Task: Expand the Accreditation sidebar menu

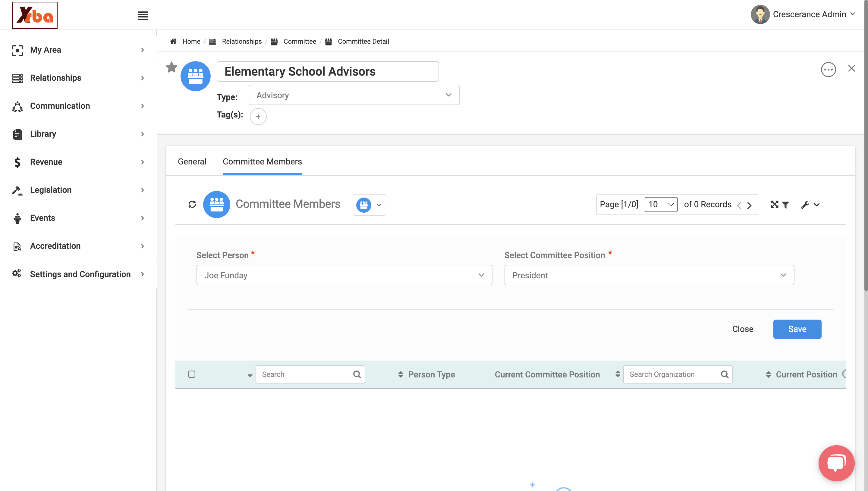Action: click(x=78, y=246)
